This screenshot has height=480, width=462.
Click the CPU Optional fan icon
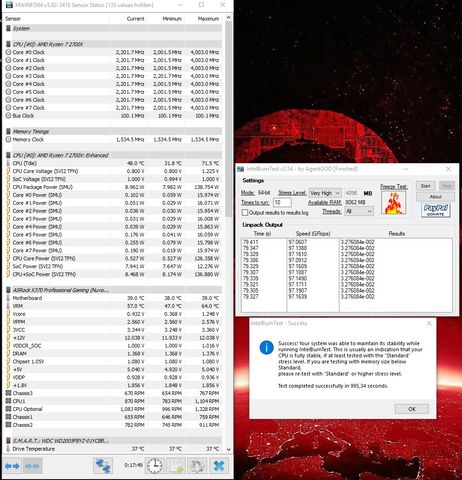9,409
